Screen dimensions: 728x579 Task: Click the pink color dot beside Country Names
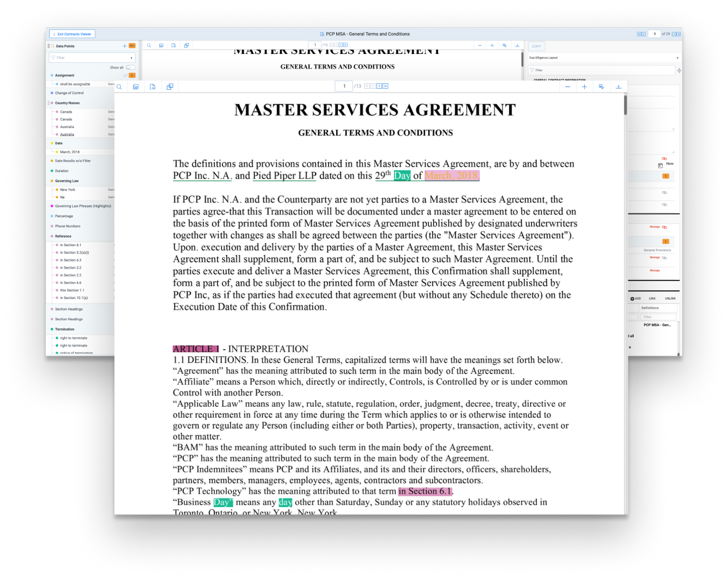pos(52,103)
